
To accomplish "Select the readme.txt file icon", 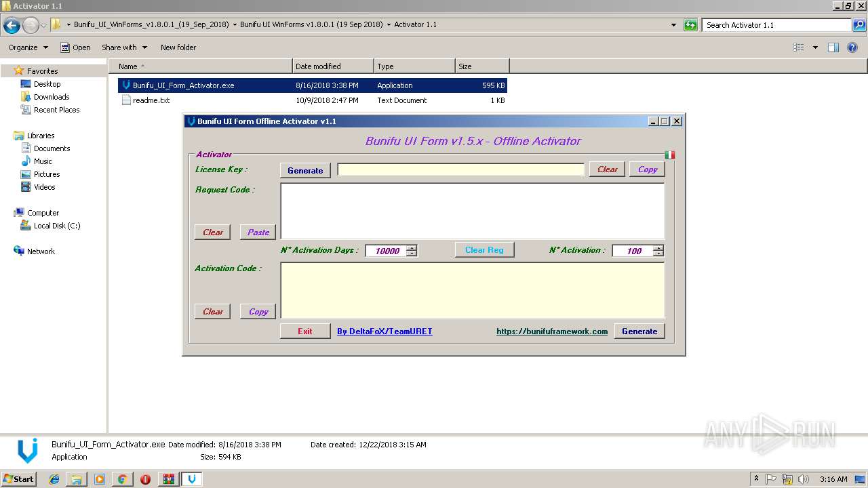I will point(125,100).
